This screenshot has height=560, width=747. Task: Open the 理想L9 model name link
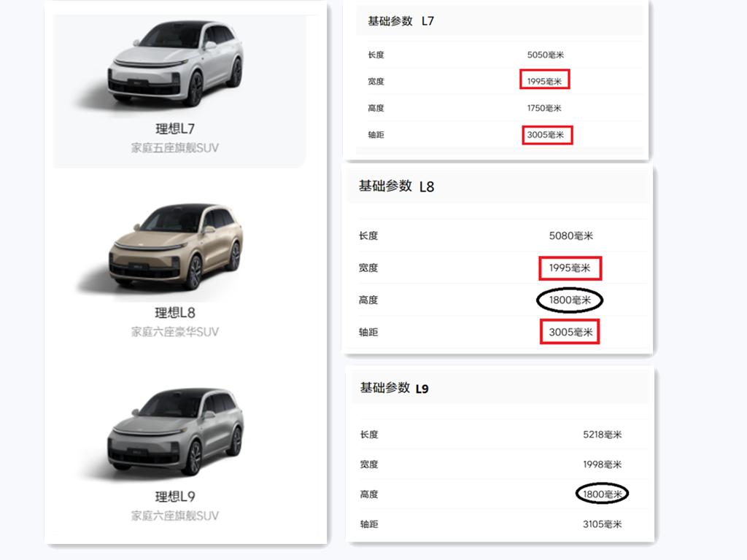tap(175, 497)
